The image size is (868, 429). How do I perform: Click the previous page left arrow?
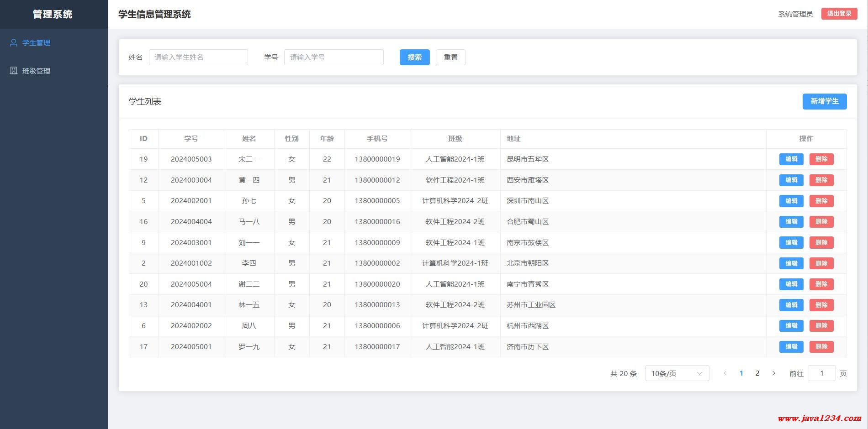[x=725, y=373]
